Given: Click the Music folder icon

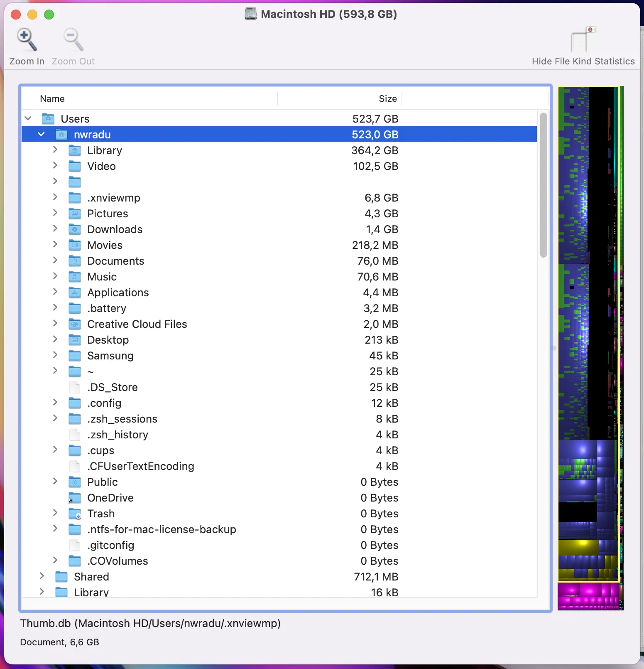Looking at the screenshot, I should [x=75, y=277].
